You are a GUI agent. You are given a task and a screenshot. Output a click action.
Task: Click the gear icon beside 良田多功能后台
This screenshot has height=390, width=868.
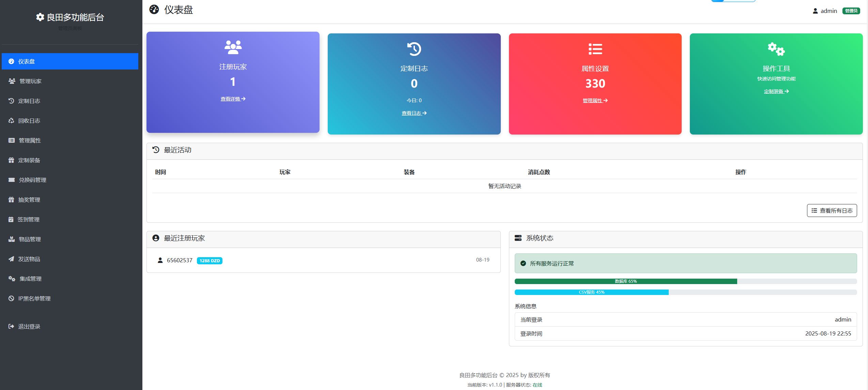(x=40, y=17)
